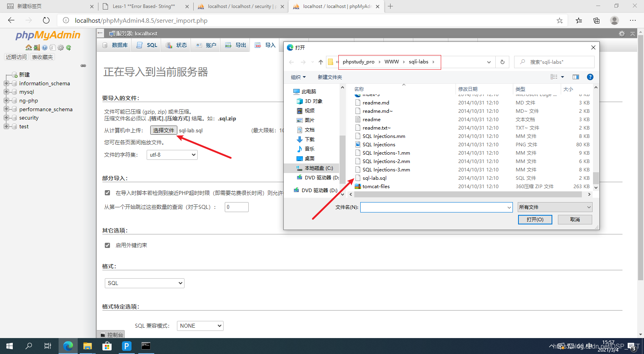644x354 pixels.
Task: Expand address bar history dropdown in dialog
Action: coord(489,62)
